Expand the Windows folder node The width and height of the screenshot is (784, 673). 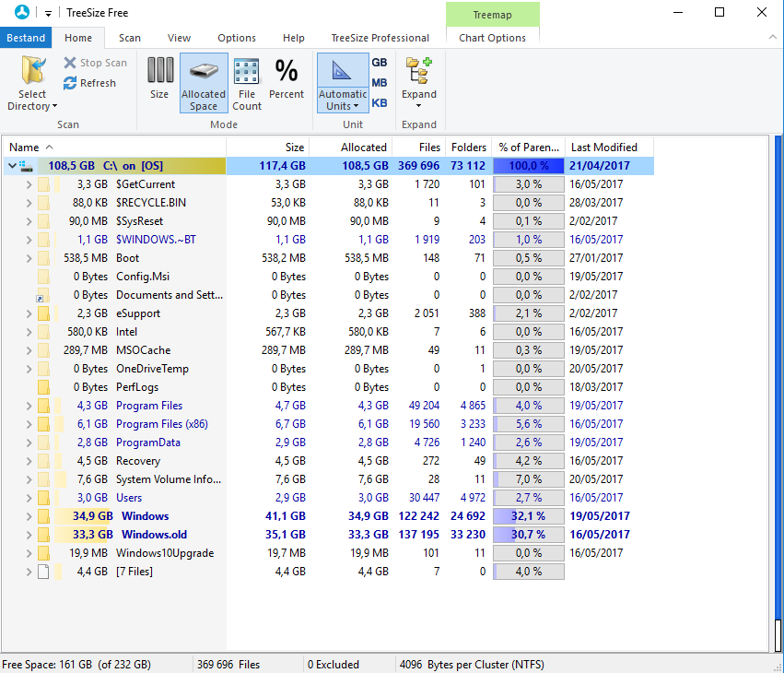(x=29, y=516)
